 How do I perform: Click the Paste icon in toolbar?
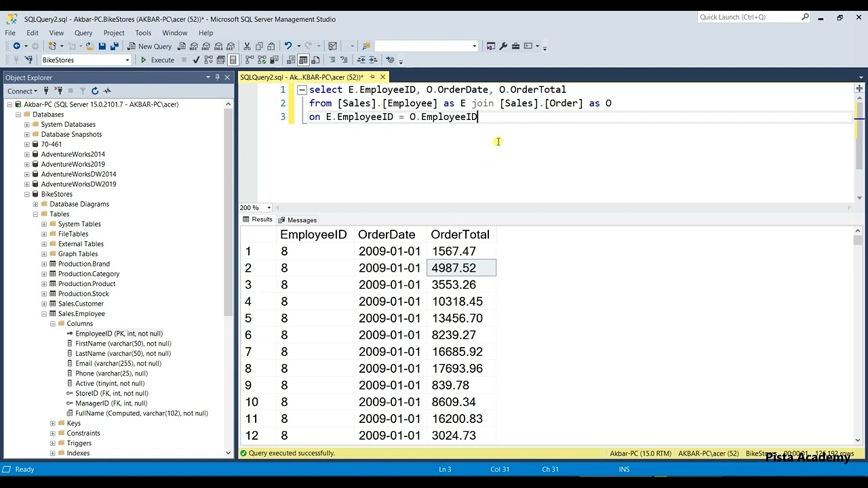point(271,46)
